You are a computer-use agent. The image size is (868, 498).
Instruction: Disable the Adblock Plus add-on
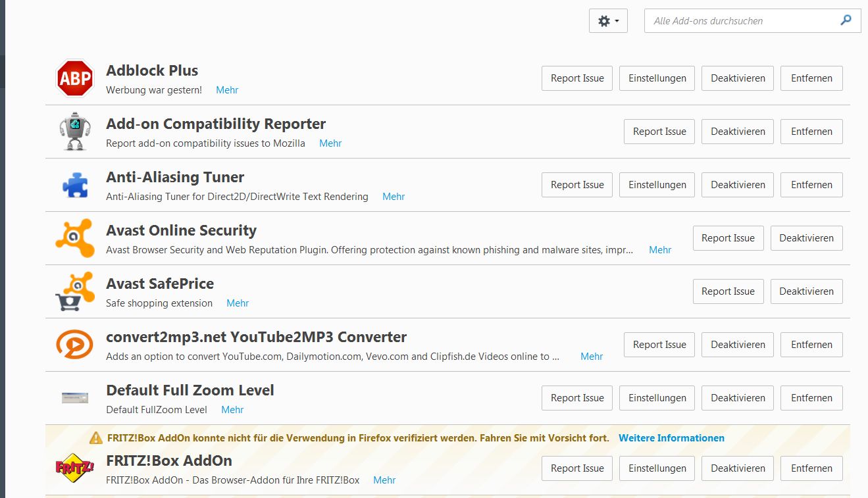(x=738, y=78)
